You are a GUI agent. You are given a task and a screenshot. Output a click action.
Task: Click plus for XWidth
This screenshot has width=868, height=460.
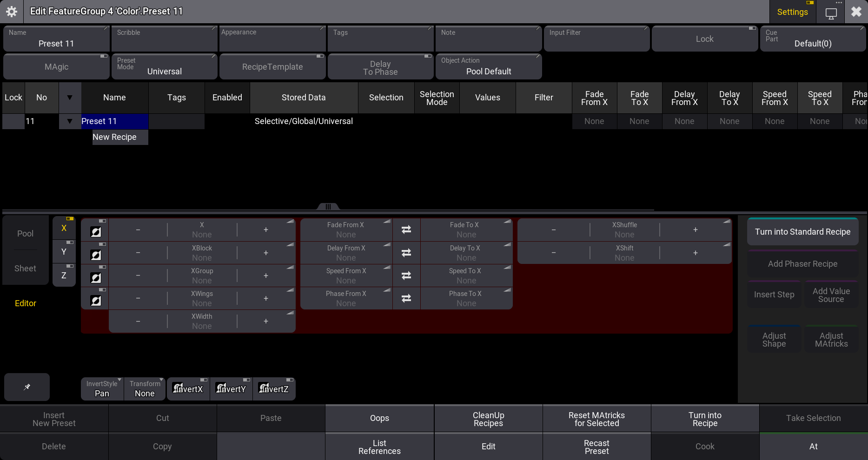tap(266, 321)
